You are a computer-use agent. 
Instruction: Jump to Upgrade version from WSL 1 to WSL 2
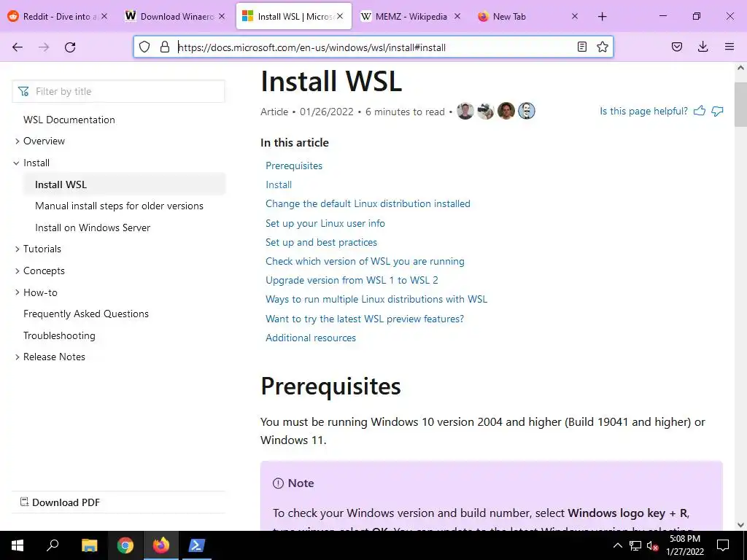[352, 280]
